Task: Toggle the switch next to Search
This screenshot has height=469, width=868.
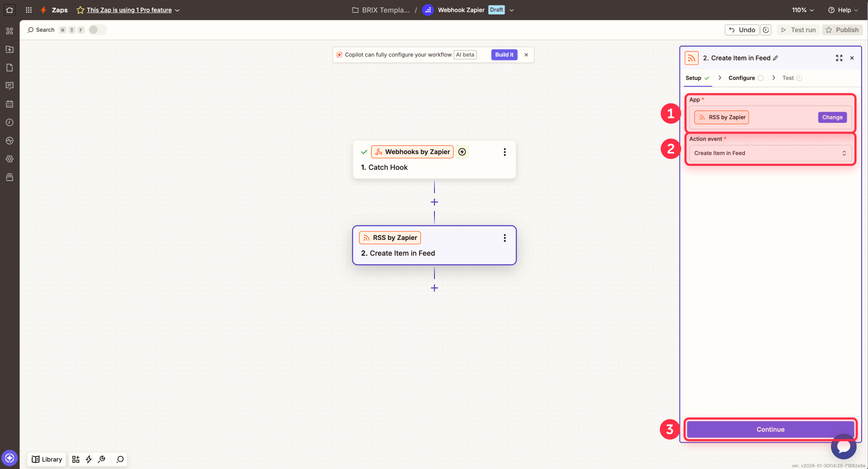Action: 97,30
